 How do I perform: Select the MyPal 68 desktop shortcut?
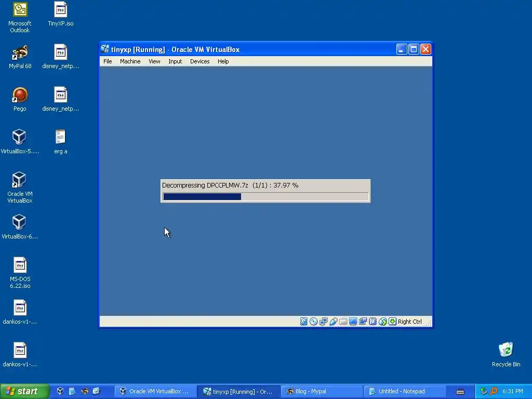coord(20,57)
